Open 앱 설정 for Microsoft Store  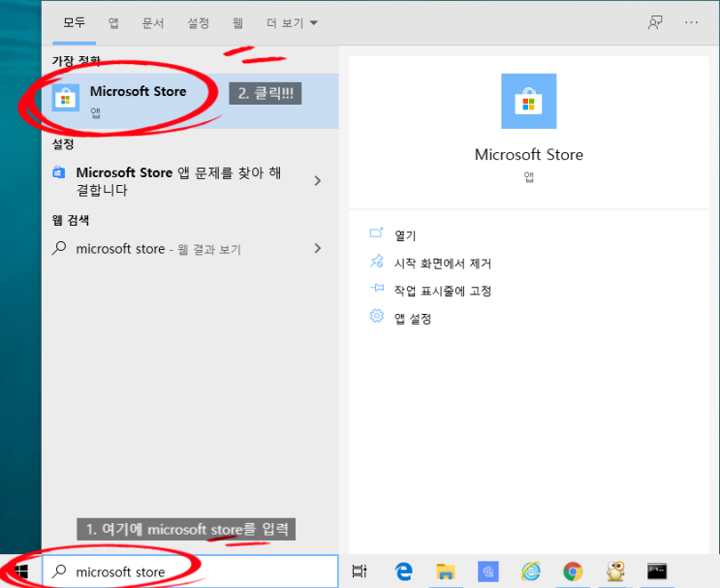(413, 319)
